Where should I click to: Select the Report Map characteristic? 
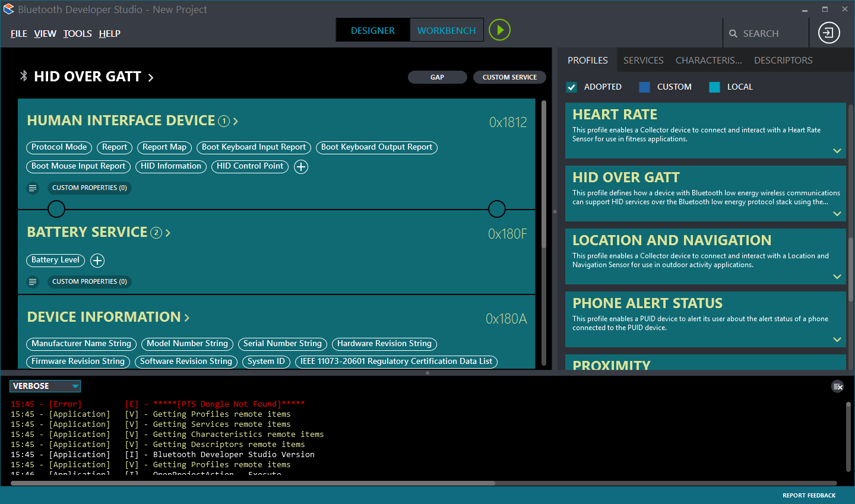[x=164, y=147]
